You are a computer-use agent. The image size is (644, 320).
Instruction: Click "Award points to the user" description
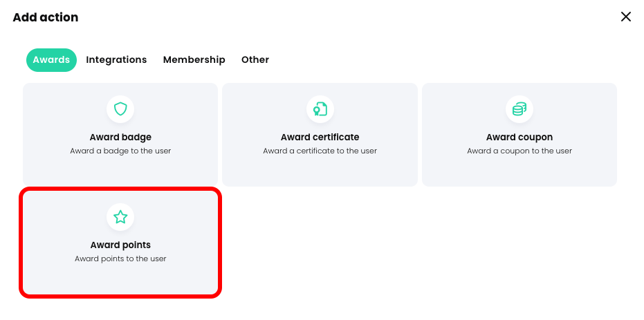pos(120,258)
